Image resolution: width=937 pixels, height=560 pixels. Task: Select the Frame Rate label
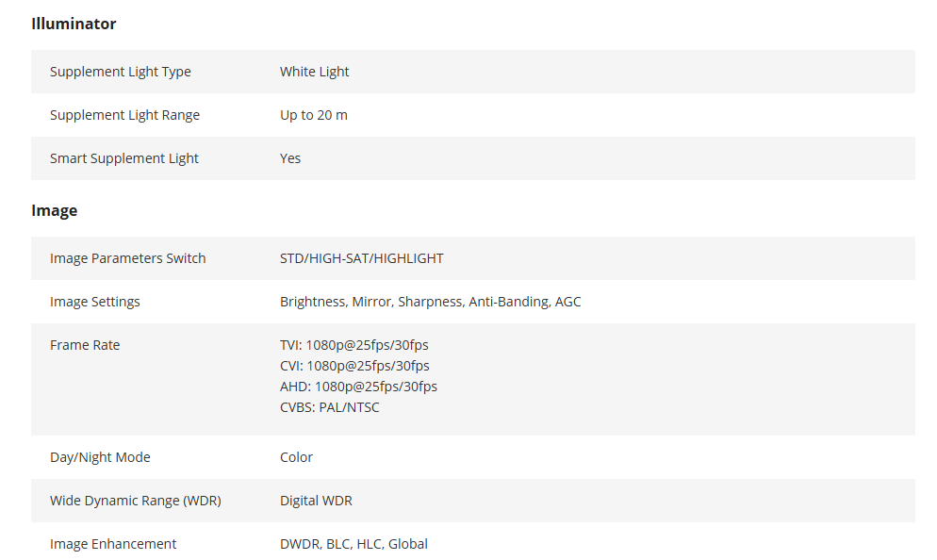(85, 345)
